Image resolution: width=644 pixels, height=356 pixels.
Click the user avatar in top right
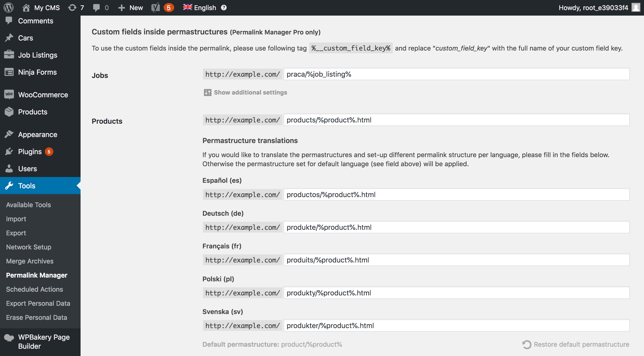point(636,8)
